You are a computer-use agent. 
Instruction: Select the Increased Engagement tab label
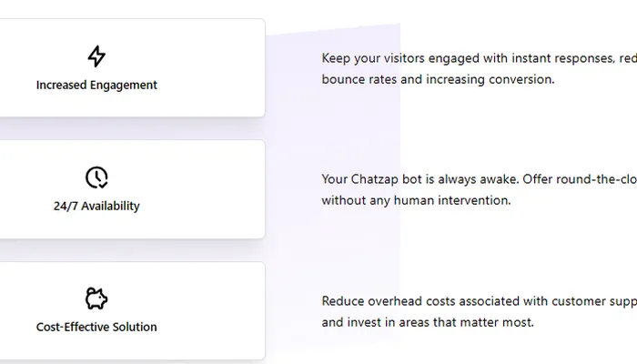click(x=96, y=86)
